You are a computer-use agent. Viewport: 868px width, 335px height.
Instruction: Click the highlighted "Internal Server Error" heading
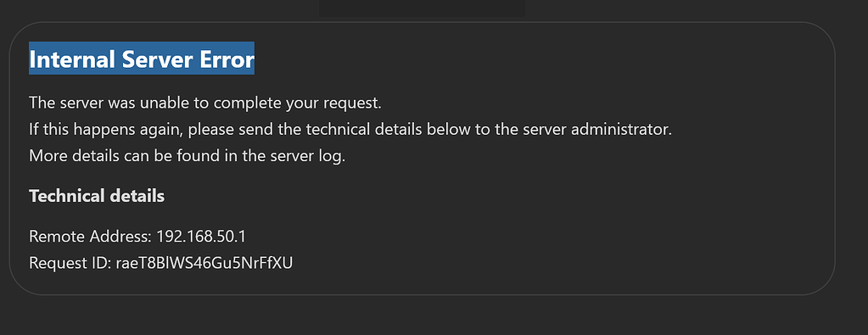pos(142,59)
